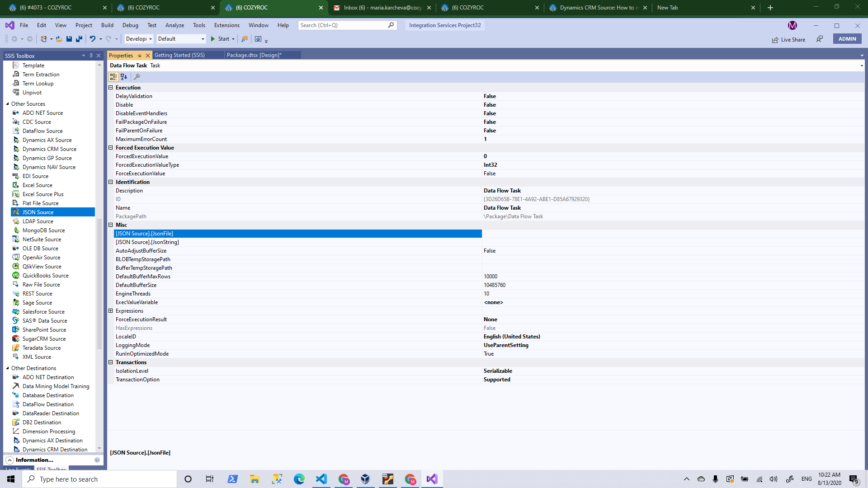Switch to Package.dtsx [Design] tab
The image size is (868, 488).
tap(254, 55)
